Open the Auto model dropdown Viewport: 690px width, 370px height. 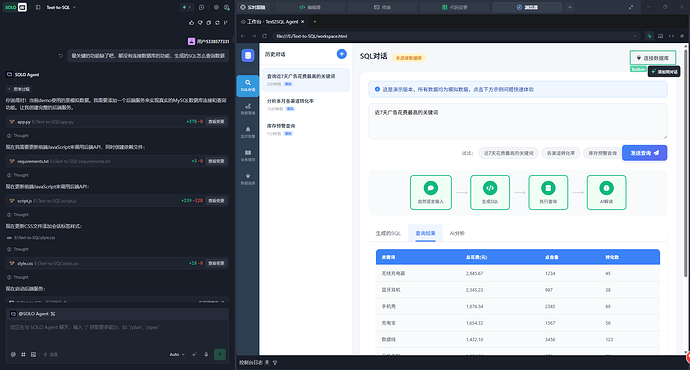(177, 354)
